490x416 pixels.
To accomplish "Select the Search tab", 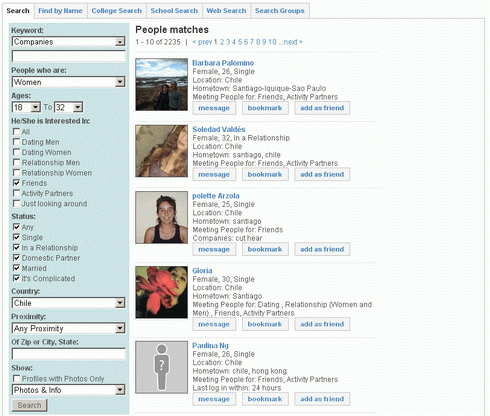I will 18,11.
